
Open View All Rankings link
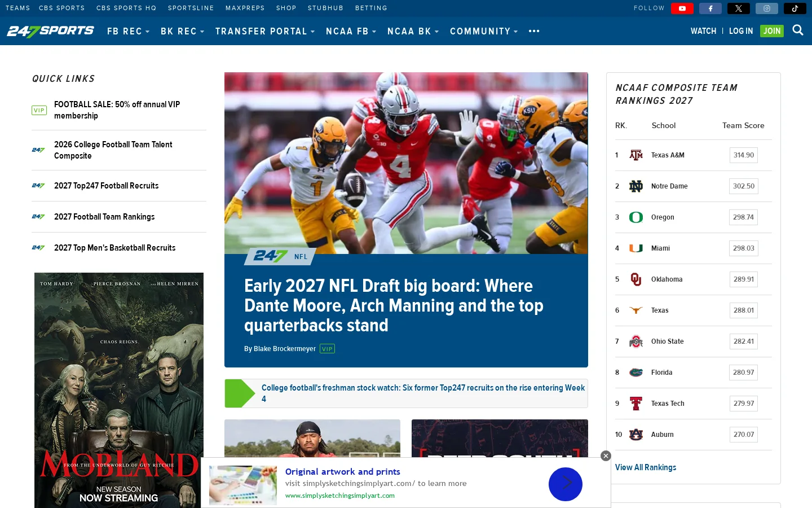(646, 467)
